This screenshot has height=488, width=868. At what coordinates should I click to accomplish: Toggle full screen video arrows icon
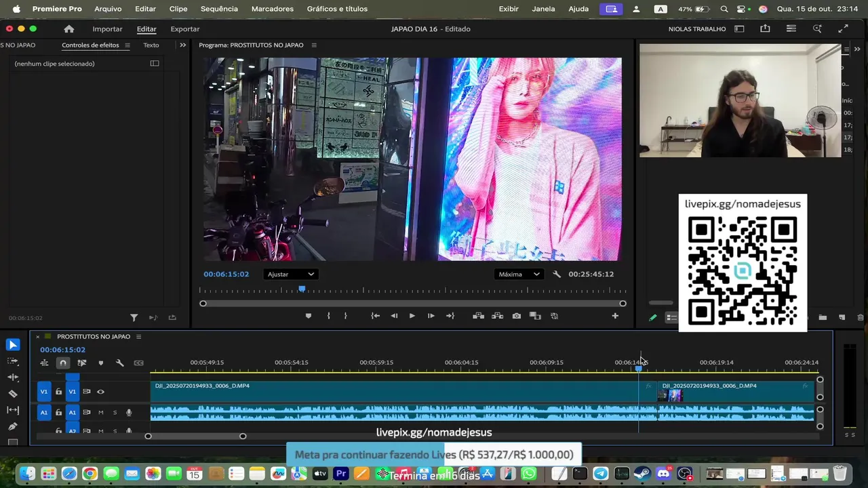843,29
